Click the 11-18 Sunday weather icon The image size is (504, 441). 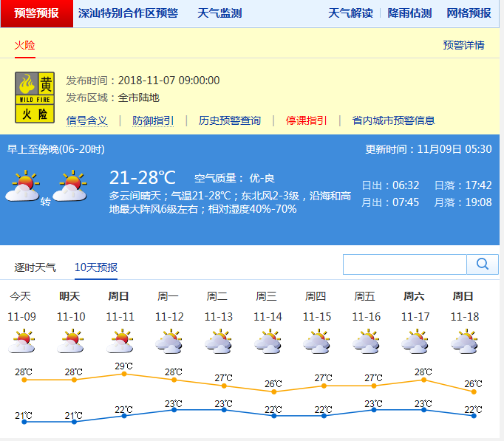[x=464, y=342]
